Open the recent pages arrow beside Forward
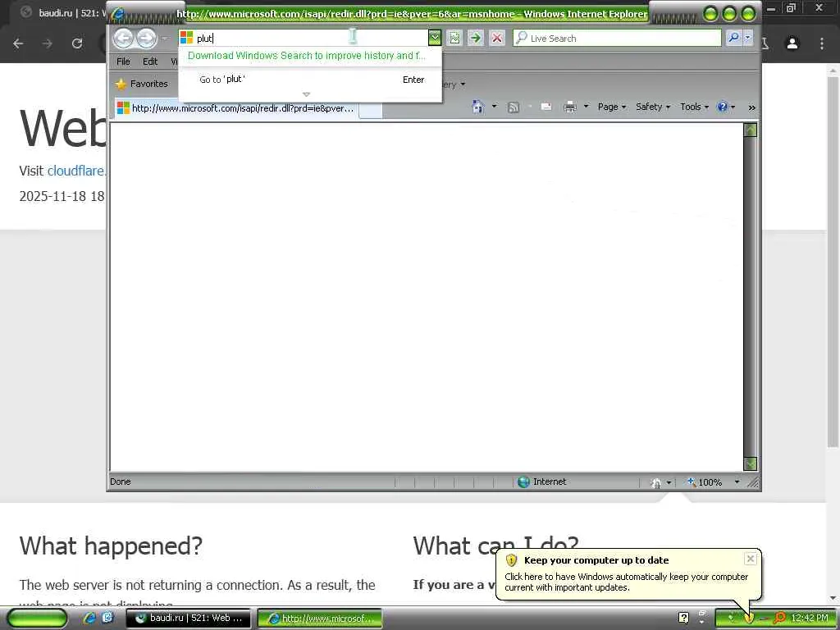This screenshot has height=630, width=840. click(x=165, y=39)
